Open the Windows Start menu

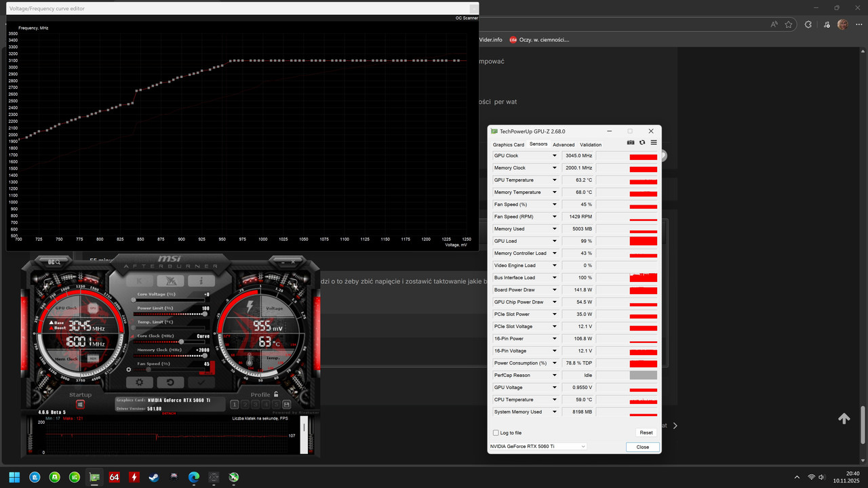[x=14, y=477]
